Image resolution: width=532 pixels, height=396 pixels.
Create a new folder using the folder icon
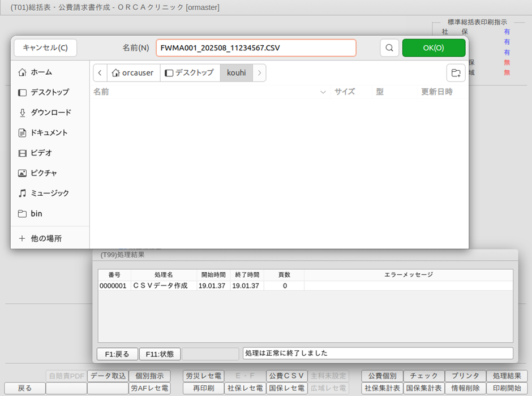pyautogui.click(x=454, y=72)
